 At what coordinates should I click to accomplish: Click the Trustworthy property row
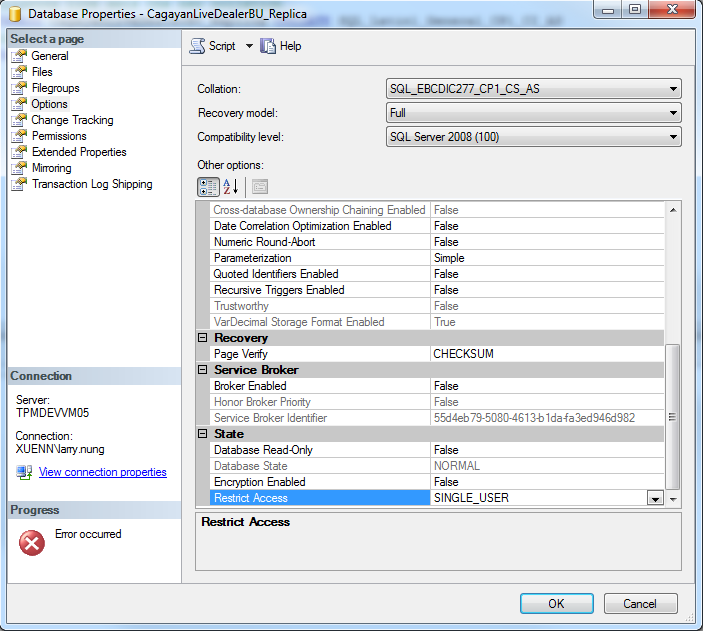point(437,306)
